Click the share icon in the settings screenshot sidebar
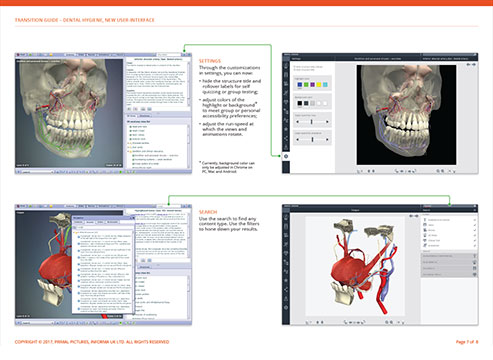Screen dimensions: 493x360 [x=286, y=138]
